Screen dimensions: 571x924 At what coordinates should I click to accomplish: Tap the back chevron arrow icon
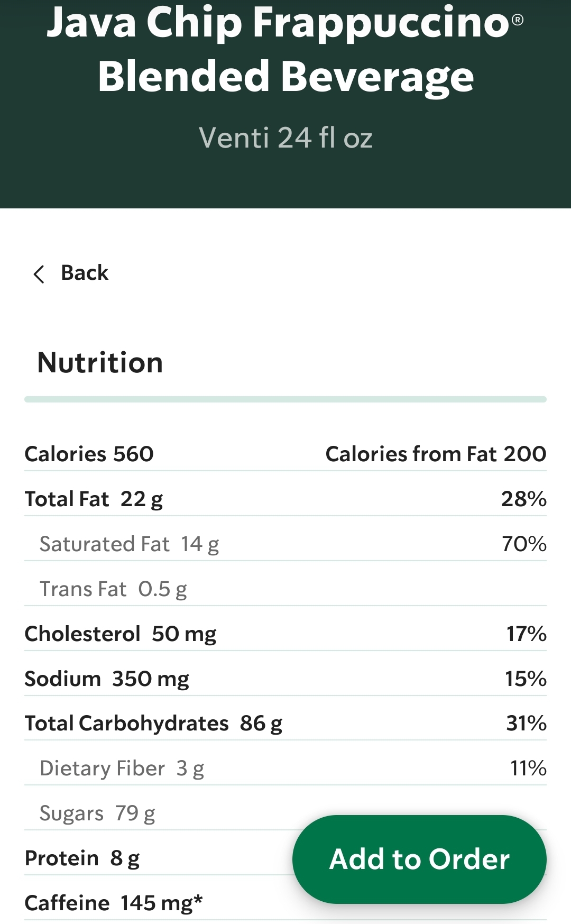click(39, 274)
